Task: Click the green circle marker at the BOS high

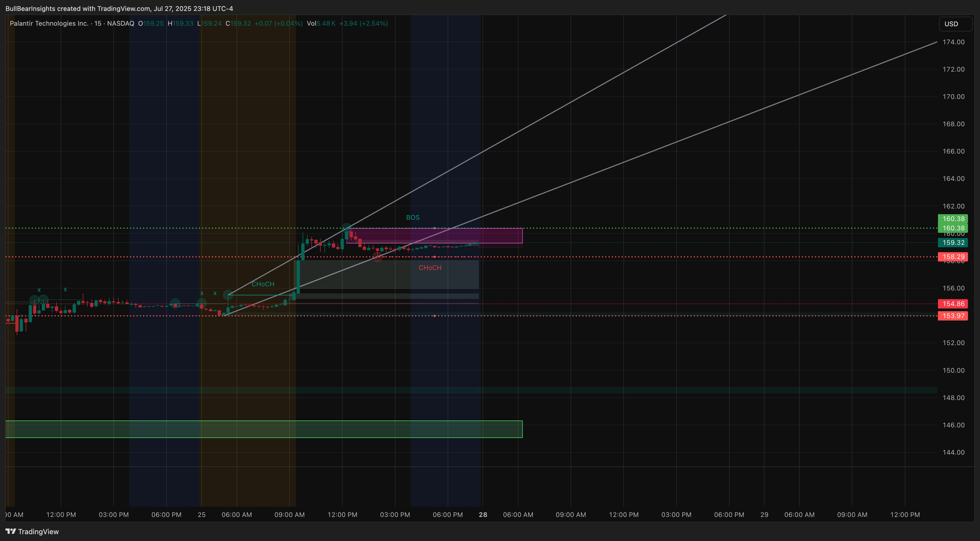Action: pyautogui.click(x=346, y=228)
